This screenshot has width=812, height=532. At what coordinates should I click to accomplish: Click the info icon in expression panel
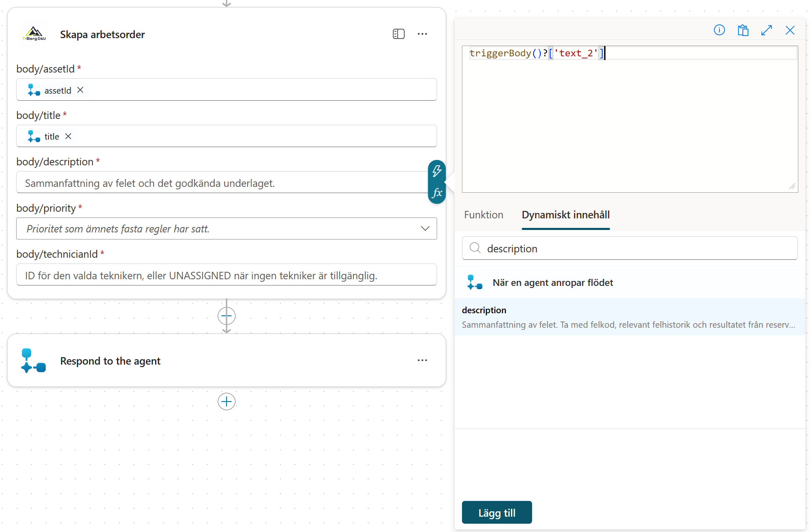[x=719, y=30]
